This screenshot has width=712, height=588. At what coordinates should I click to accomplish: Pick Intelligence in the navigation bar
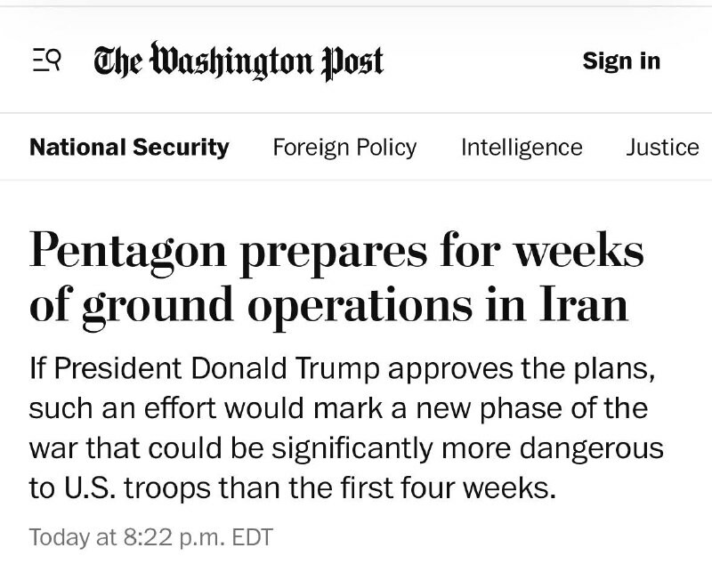click(522, 147)
